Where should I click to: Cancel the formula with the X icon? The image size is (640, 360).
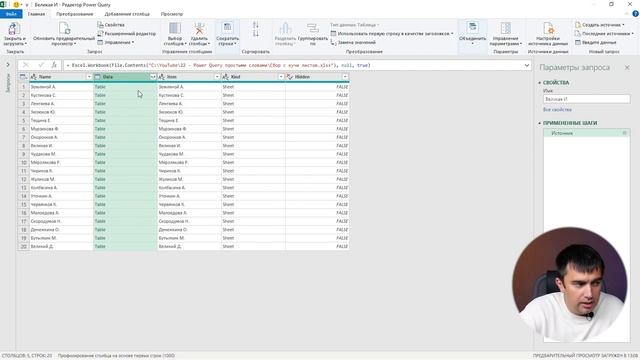tap(26, 65)
